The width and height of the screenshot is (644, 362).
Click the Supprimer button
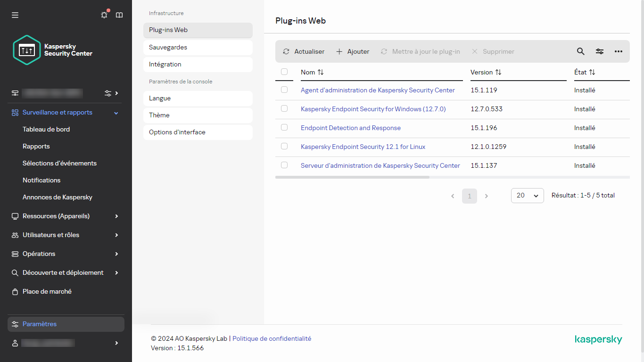tap(493, 51)
